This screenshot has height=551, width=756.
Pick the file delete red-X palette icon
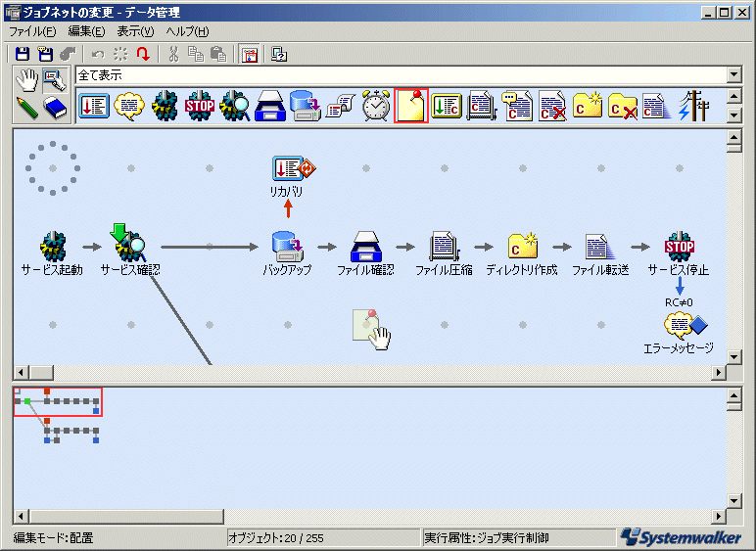(x=551, y=106)
